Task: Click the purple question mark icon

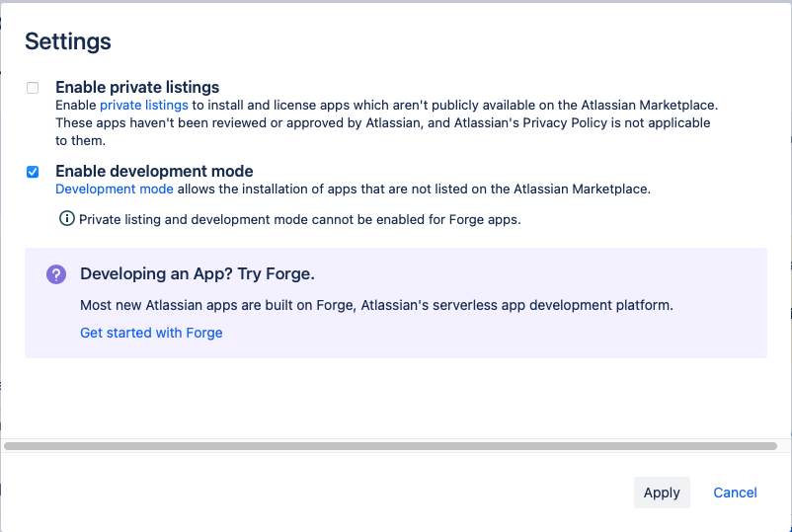Action: pos(56,274)
